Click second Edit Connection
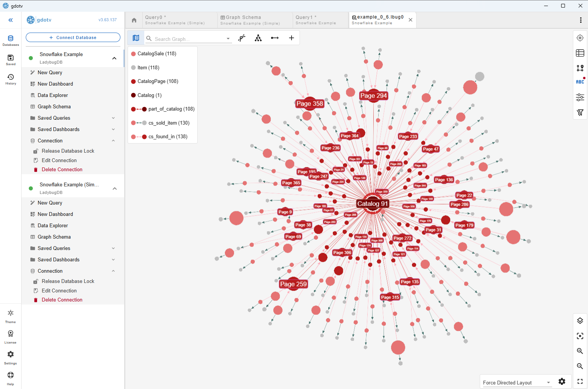The image size is (588, 389). click(x=59, y=291)
